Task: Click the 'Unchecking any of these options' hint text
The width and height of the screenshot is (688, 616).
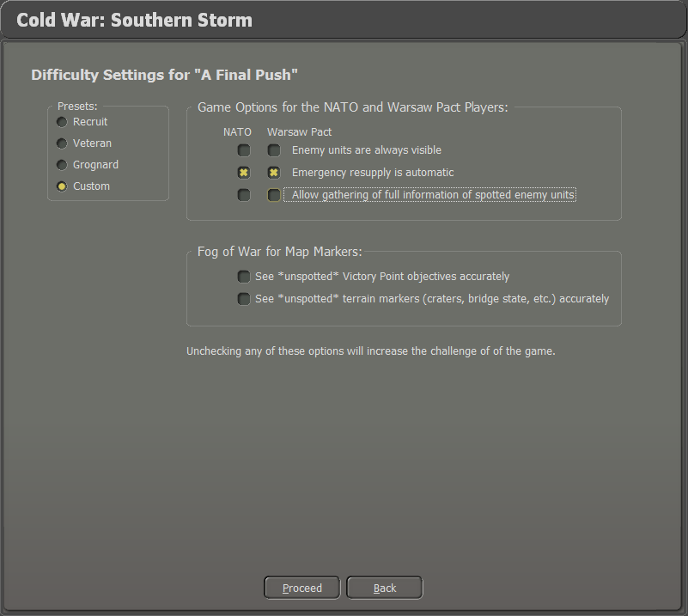Action: [371, 351]
